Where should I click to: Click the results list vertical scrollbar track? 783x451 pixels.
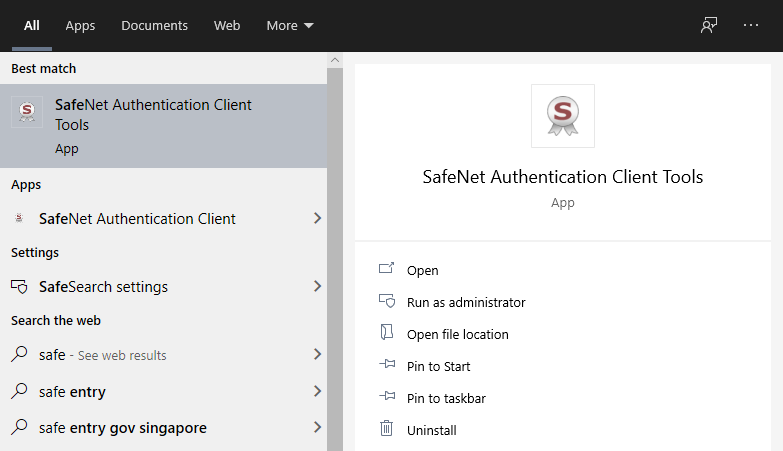(x=335, y=259)
